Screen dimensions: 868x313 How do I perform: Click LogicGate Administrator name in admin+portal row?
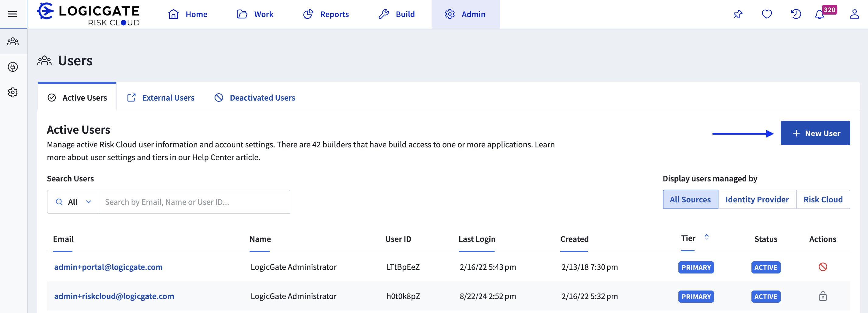tap(293, 267)
